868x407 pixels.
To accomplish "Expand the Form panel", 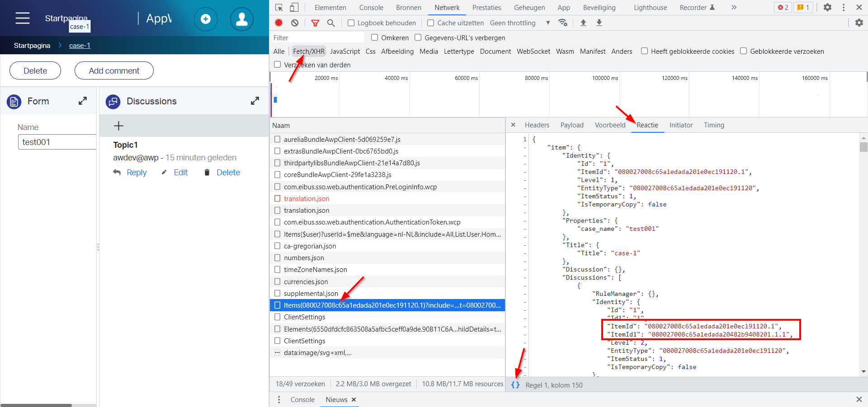I will point(83,101).
